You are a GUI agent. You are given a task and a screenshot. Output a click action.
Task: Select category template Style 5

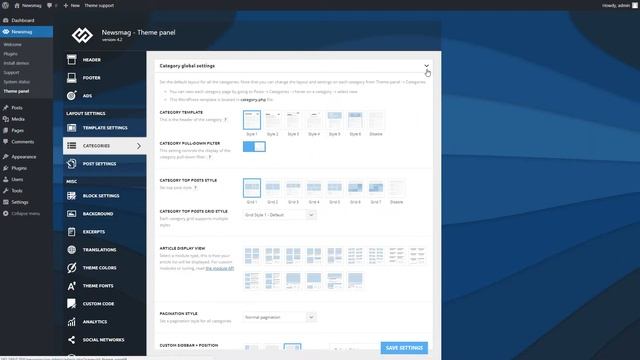click(335, 120)
